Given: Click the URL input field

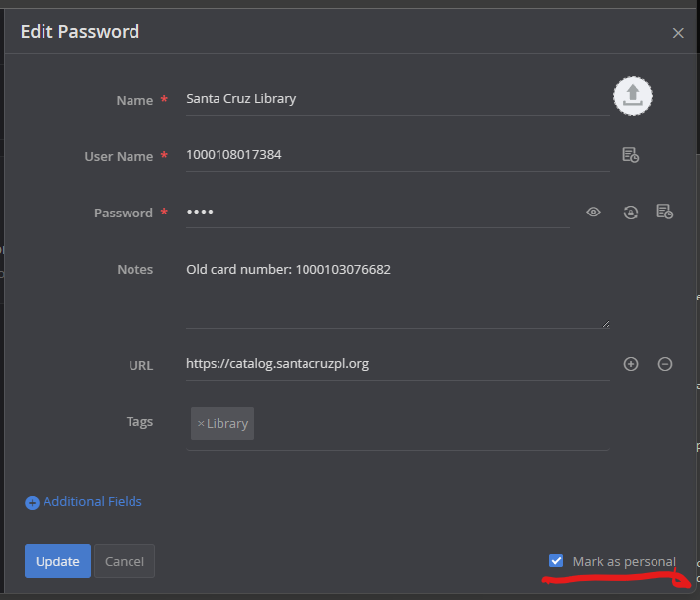Looking at the screenshot, I should tap(395, 364).
